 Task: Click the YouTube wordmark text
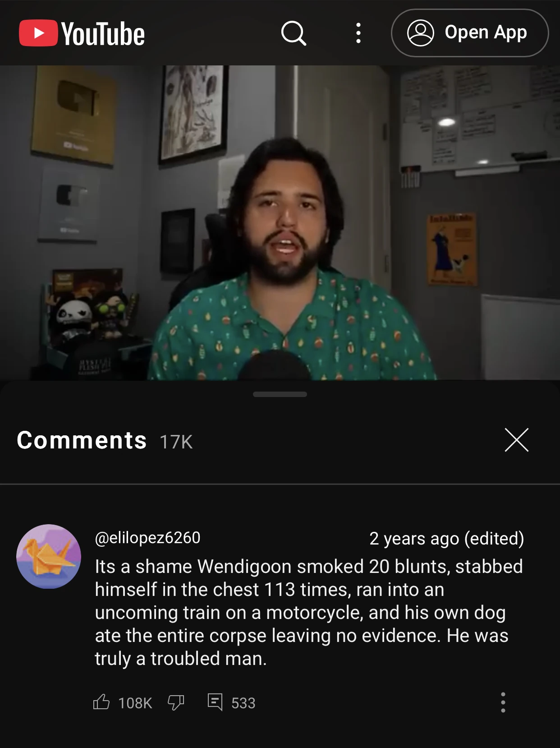103,34
